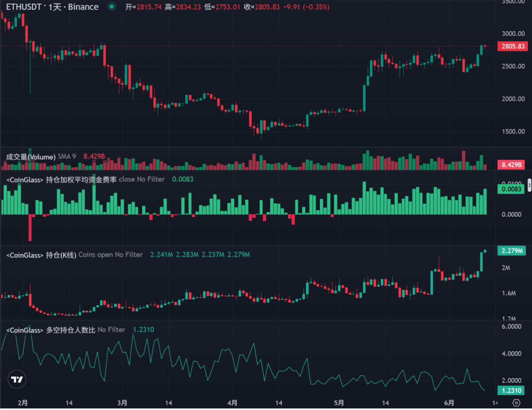Select the CoinGlass 多空持仓人数比 legend
The height and width of the screenshot is (410, 532).
[x=51, y=330]
